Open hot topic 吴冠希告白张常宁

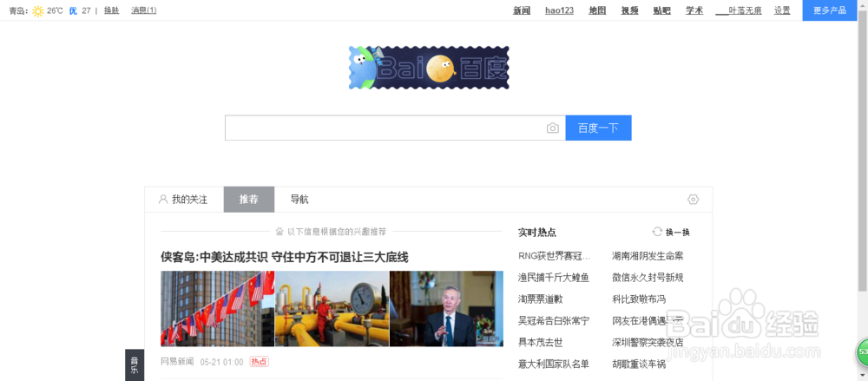pos(554,320)
